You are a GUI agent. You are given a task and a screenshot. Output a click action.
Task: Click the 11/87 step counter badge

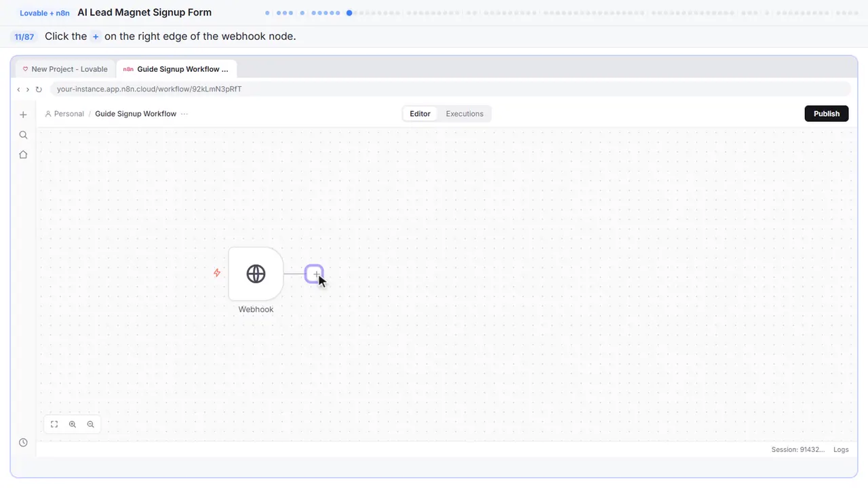pos(24,37)
